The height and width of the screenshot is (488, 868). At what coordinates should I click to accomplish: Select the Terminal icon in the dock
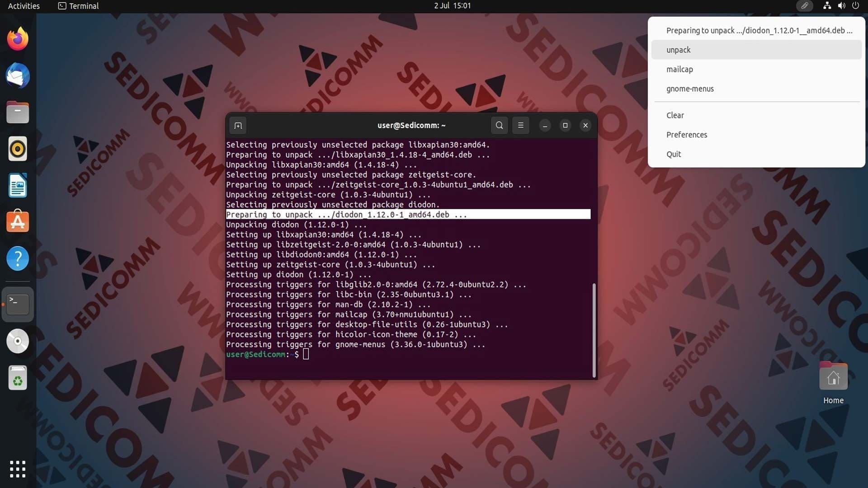coord(18,304)
